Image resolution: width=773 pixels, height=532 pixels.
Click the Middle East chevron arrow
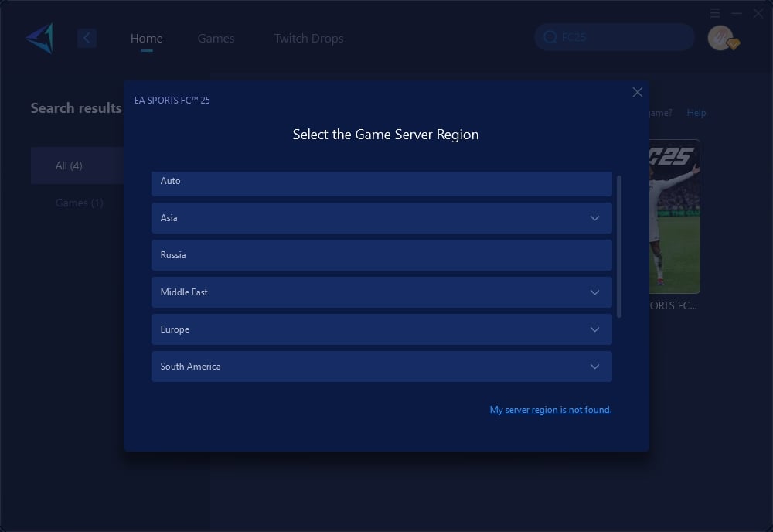coord(594,292)
